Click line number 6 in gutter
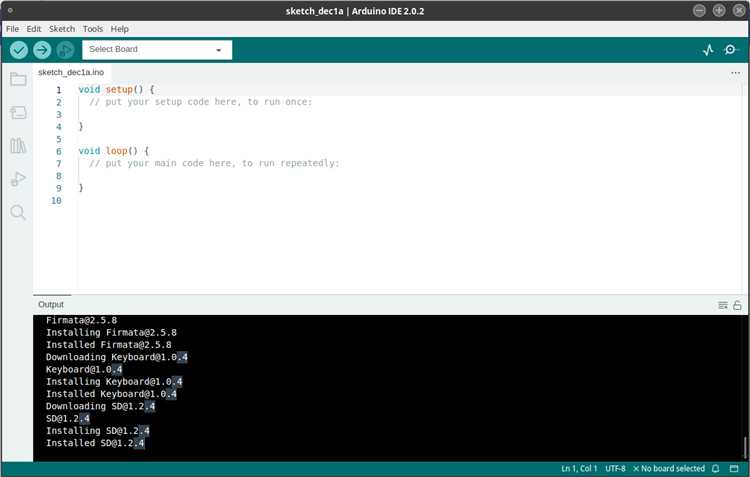Viewport: 750px width, 477px height. coord(59,151)
